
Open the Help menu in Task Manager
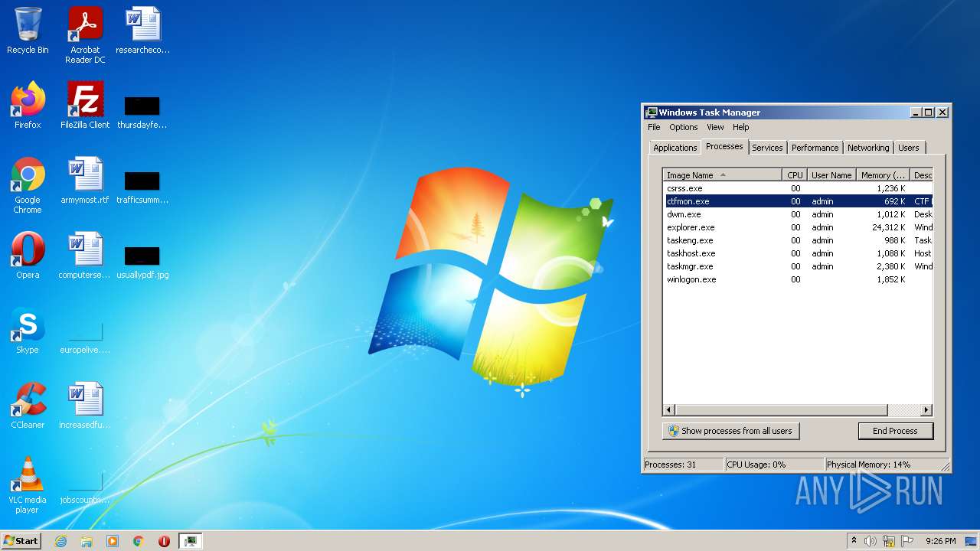tap(740, 127)
